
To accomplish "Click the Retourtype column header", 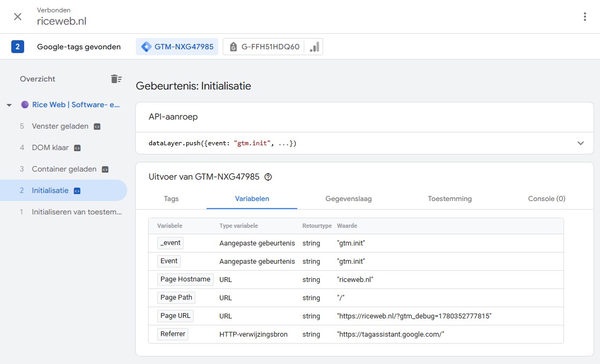I will point(317,226).
